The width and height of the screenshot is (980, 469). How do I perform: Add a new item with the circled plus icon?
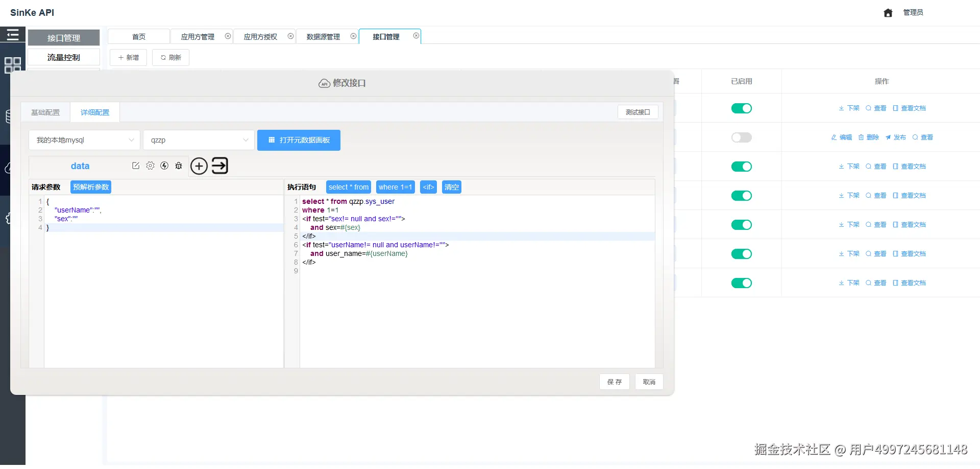199,166
